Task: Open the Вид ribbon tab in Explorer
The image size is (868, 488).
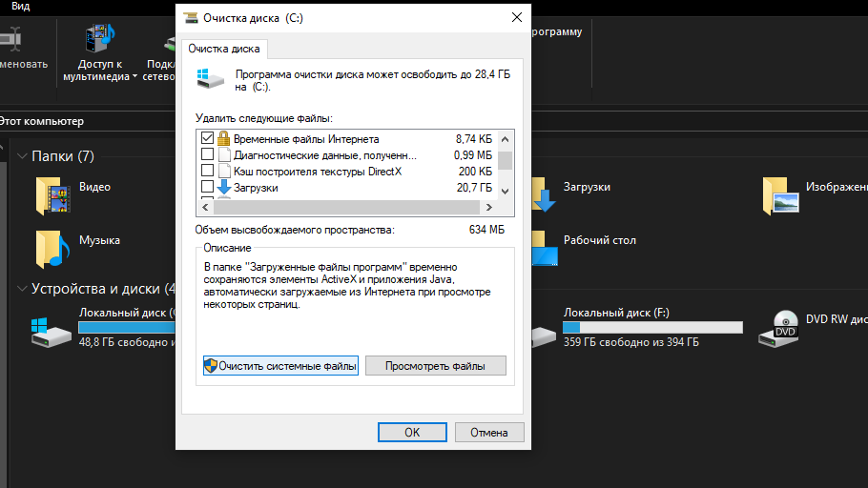Action: pyautogui.click(x=20, y=6)
